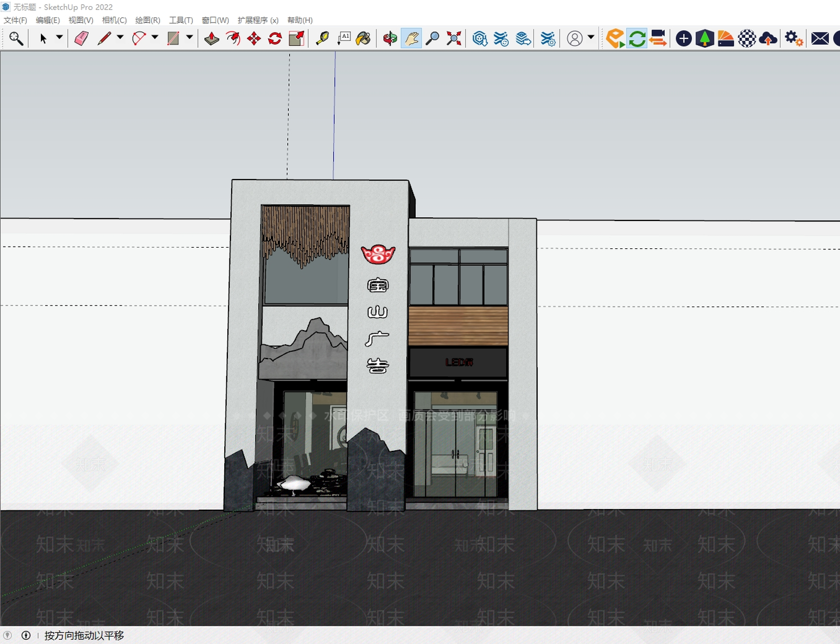Image resolution: width=840 pixels, height=644 pixels.
Task: Pick the Tape Measure tool
Action: point(322,38)
